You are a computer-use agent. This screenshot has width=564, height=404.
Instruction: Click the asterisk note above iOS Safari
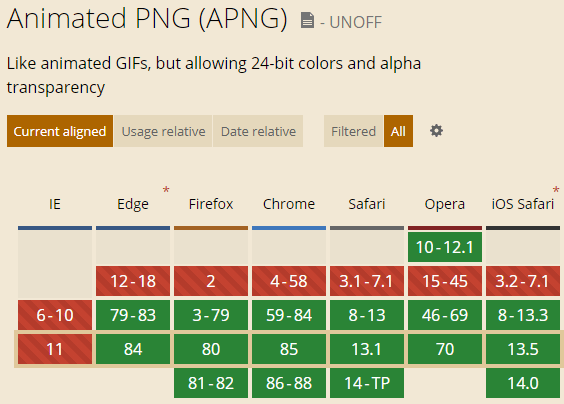coord(556,190)
